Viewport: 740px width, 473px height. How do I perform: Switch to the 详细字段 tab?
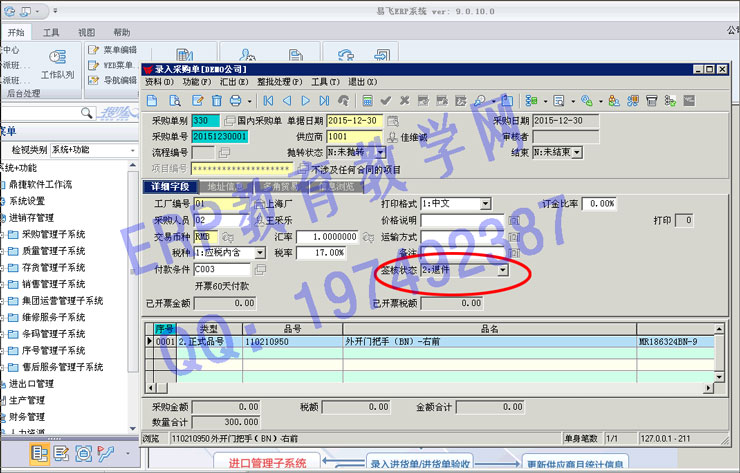point(170,187)
